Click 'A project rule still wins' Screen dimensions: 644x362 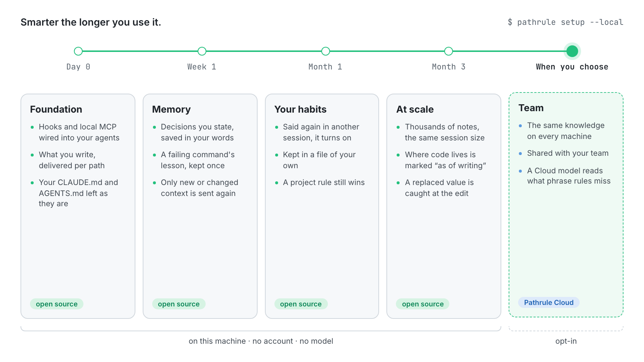[324, 182]
